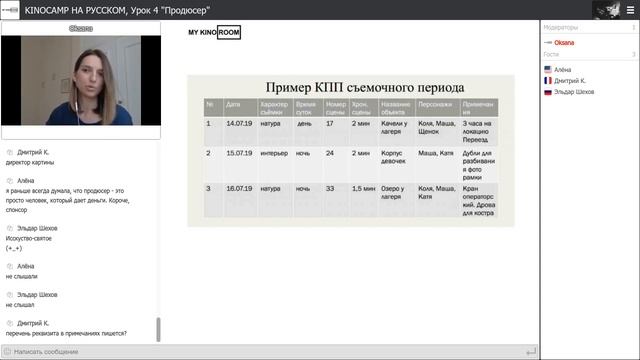The image size is (640, 360).
Task: Click the thumbnail image beside the hamburger menu
Action: click(607, 10)
